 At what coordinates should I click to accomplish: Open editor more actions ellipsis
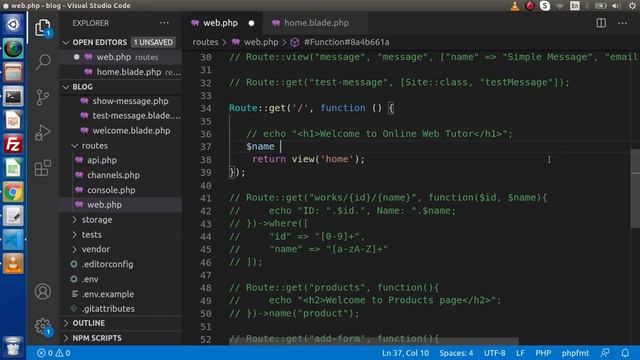622,23
